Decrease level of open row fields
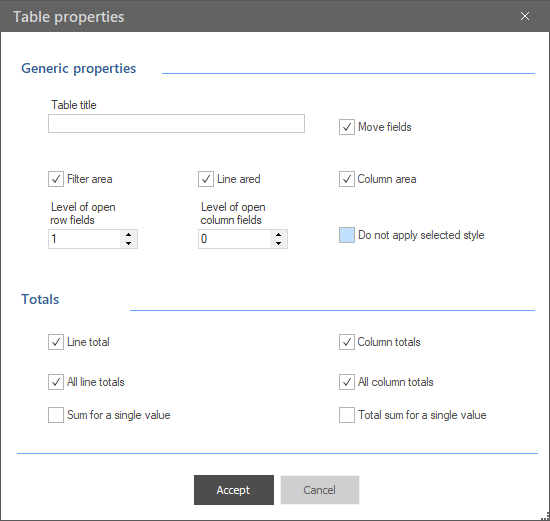Viewport: 550px width, 521px height. coord(128,243)
